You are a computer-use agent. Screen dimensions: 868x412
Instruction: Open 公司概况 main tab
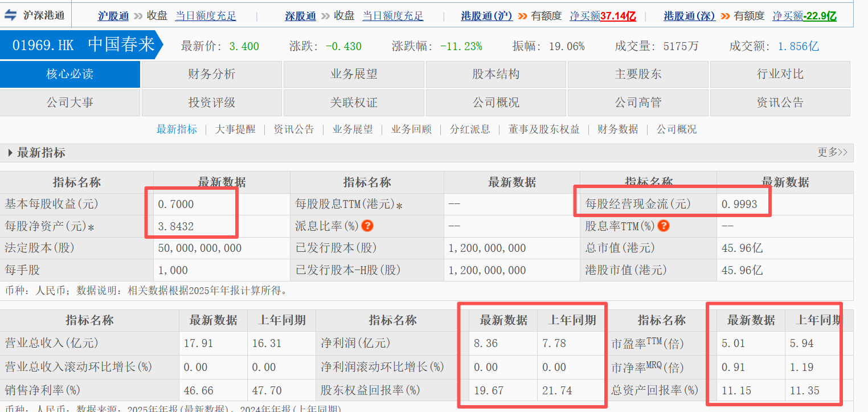496,103
